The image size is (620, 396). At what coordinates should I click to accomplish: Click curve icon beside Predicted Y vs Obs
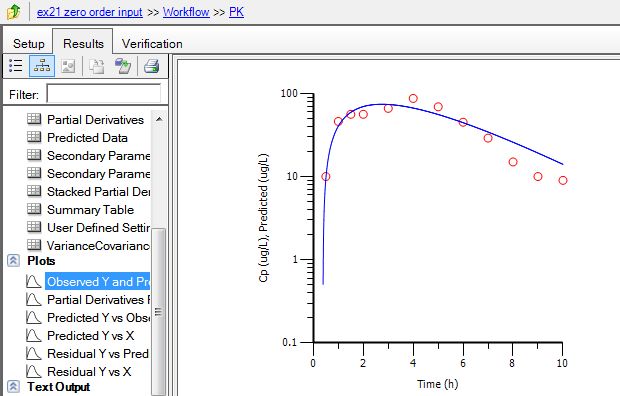click(34, 317)
